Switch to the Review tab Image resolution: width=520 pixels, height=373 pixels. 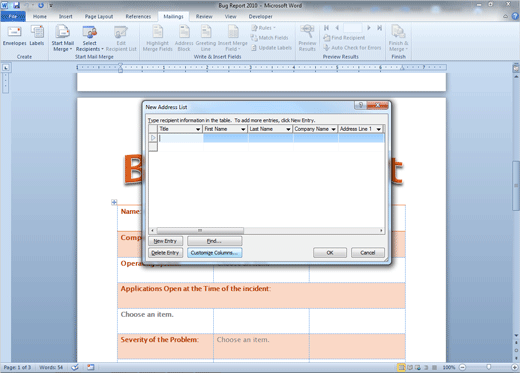point(204,16)
